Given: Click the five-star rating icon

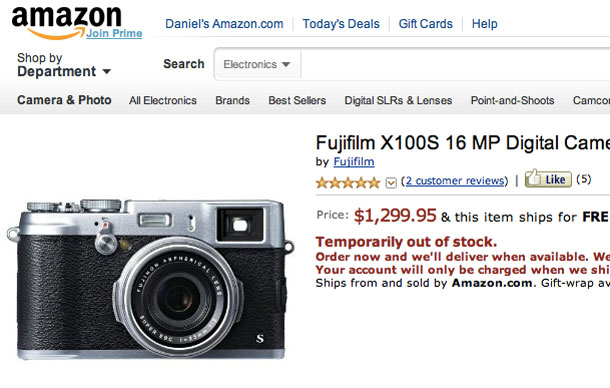Looking at the screenshot, I should pos(348,183).
